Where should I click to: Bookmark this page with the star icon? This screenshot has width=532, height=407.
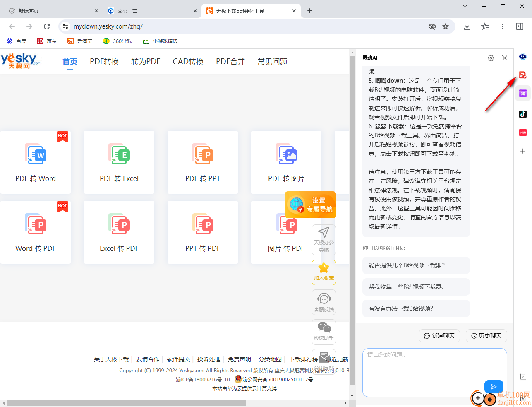pos(446,26)
